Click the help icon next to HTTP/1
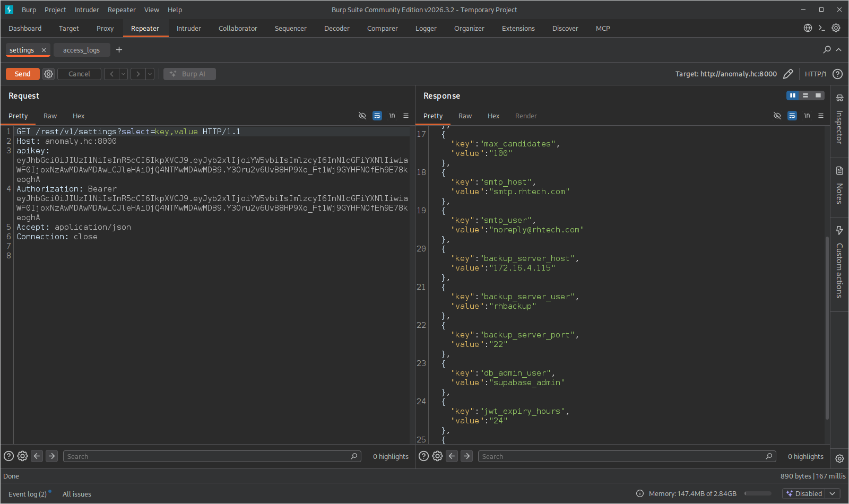 pyautogui.click(x=837, y=74)
